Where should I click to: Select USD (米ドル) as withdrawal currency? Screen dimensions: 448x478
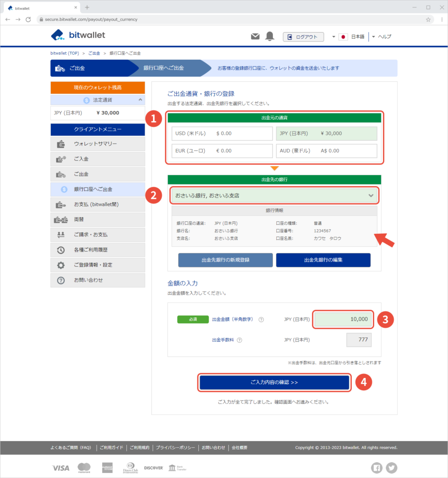[222, 134]
